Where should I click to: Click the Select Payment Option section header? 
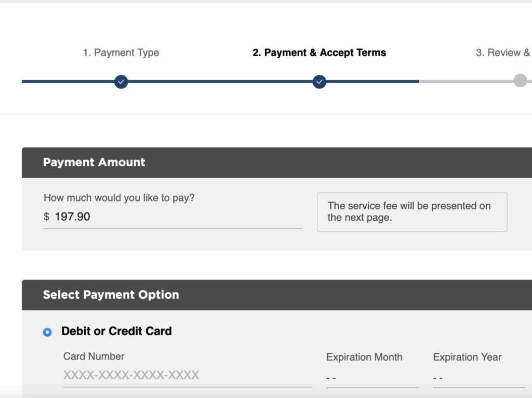pyautogui.click(x=277, y=295)
